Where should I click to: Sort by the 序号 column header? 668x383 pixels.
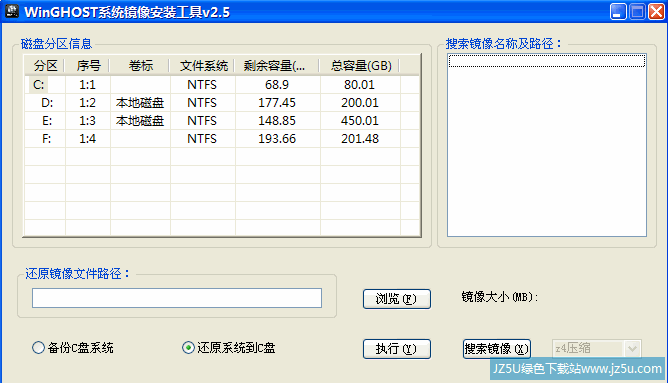pyautogui.click(x=88, y=66)
